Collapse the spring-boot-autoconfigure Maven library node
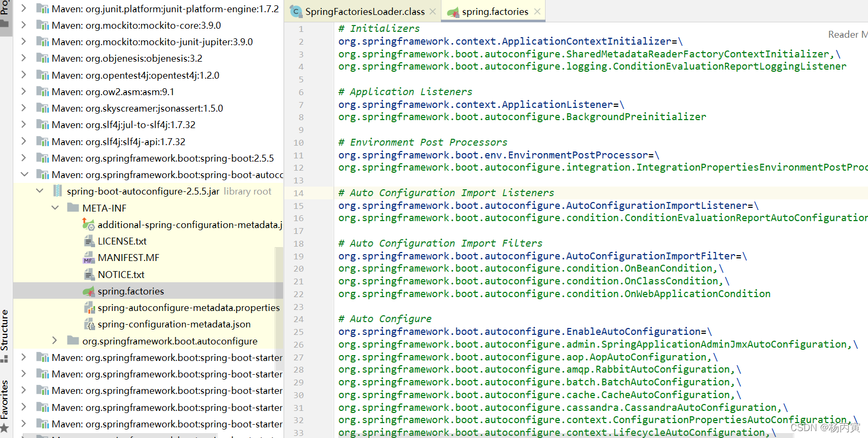This screenshot has width=868, height=438. pos(24,174)
